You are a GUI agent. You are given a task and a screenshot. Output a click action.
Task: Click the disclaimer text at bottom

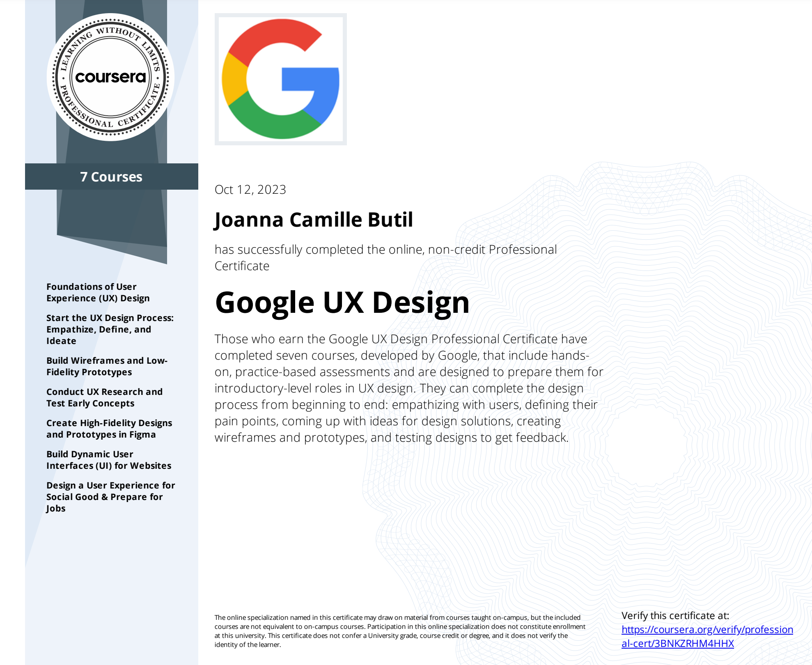pos(399,631)
